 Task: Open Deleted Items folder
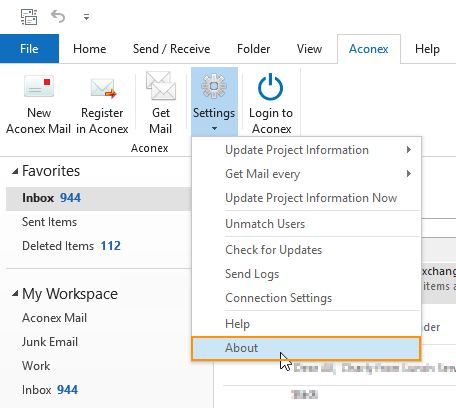[71, 246]
